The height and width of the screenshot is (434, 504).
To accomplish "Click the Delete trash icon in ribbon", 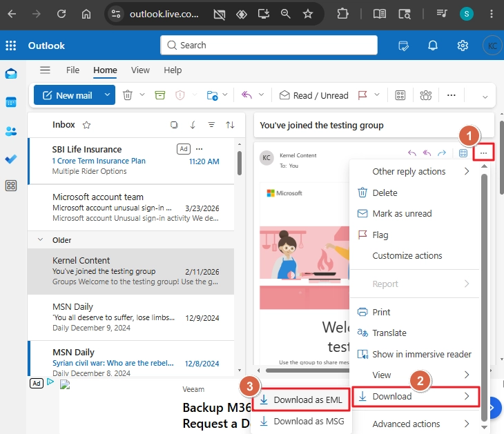I will pos(128,95).
